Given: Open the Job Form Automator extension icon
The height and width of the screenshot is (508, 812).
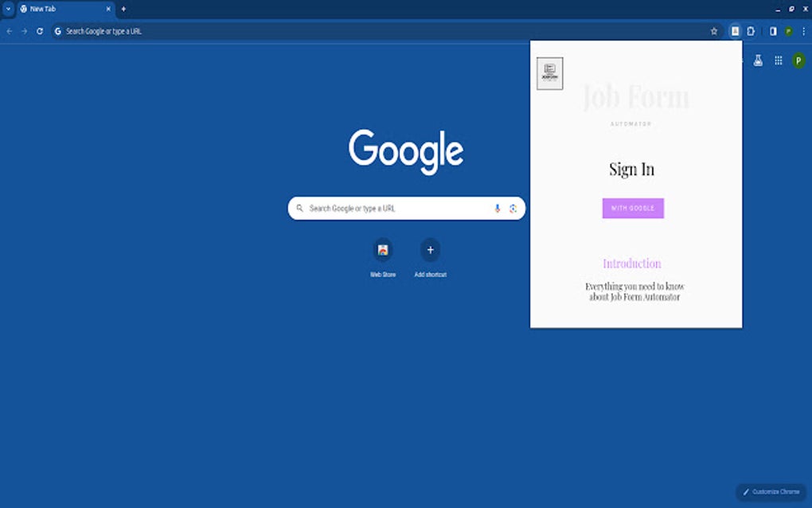Looking at the screenshot, I should click(735, 31).
